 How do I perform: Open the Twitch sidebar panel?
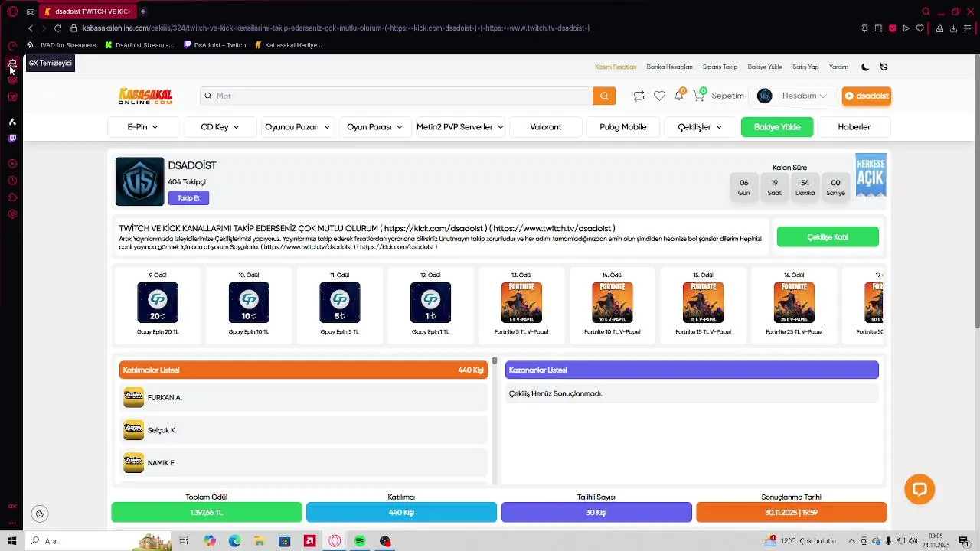click(12, 139)
